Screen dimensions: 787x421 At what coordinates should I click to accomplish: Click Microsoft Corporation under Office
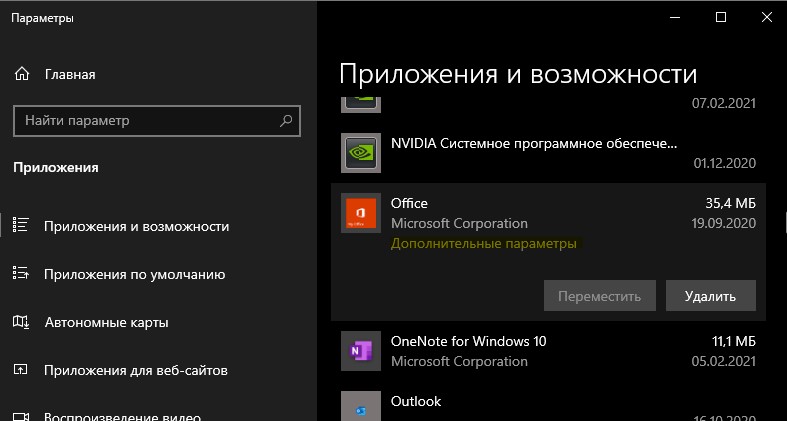tap(459, 223)
